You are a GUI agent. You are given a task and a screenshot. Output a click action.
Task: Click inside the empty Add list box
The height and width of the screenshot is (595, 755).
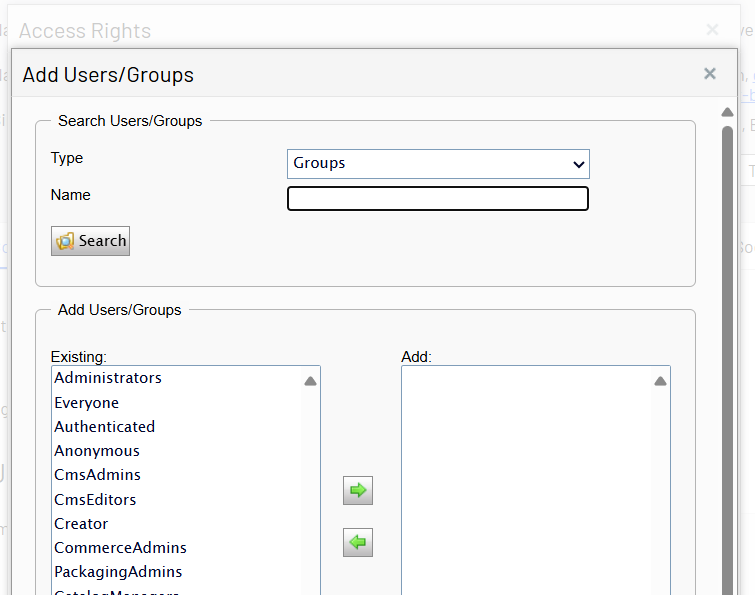(526, 480)
